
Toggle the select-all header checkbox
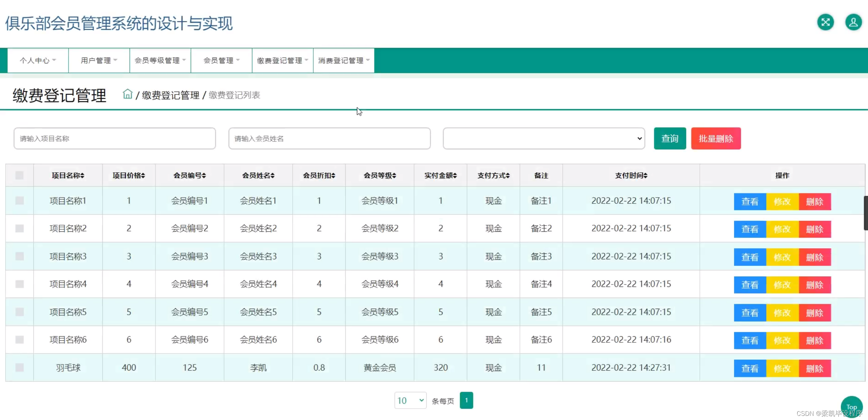click(20, 175)
